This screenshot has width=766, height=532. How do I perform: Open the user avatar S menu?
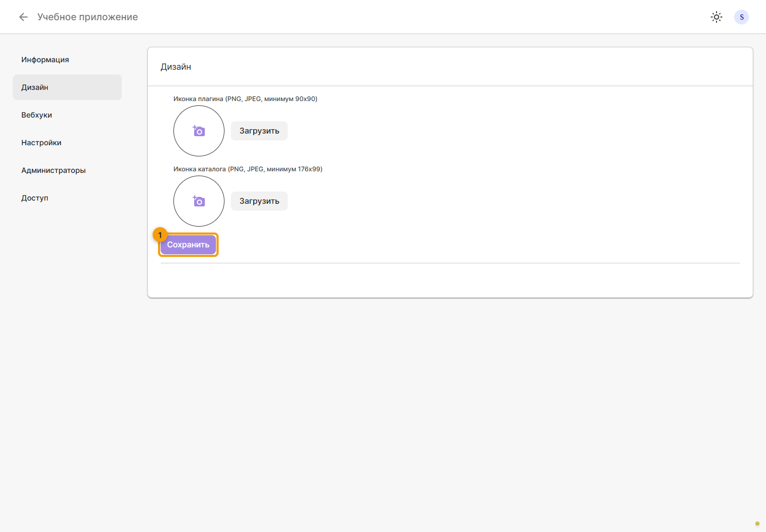coord(742,17)
